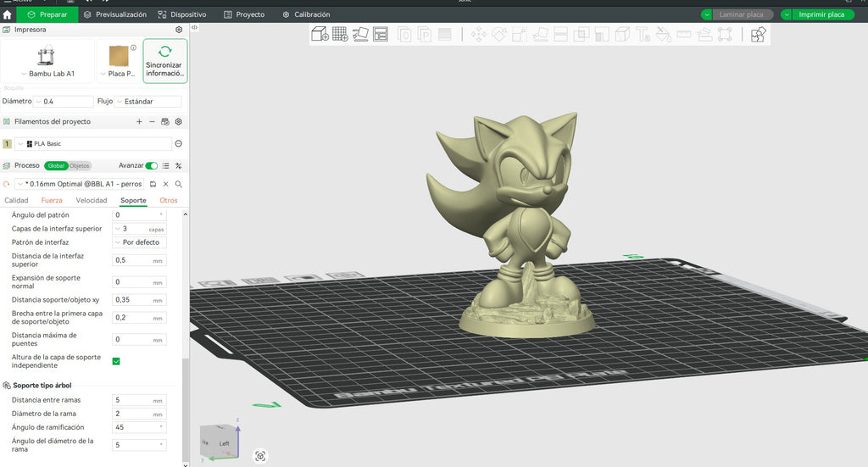Click filament 1 color swatch

pyautogui.click(x=7, y=144)
